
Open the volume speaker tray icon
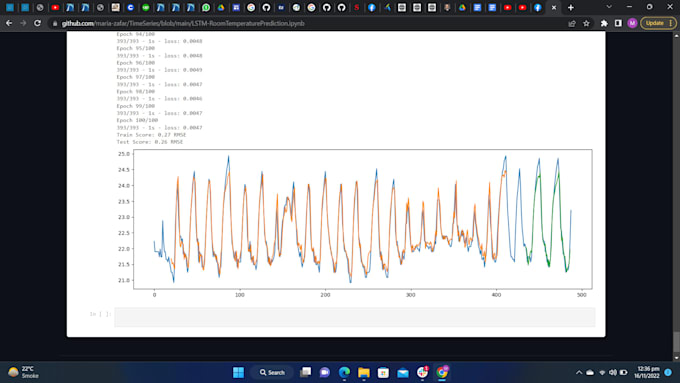click(612, 372)
